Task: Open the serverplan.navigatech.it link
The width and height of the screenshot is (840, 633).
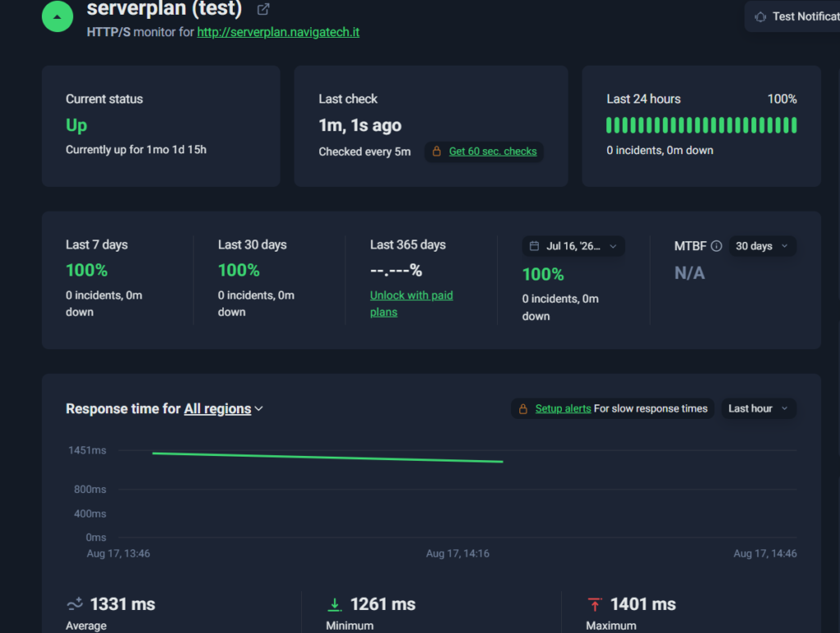Action: tap(278, 32)
